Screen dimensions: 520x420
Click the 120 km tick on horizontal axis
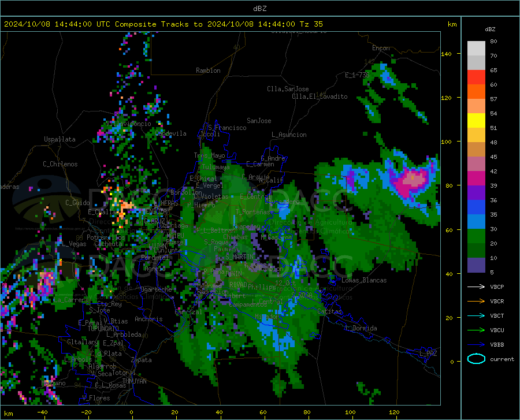[x=394, y=412]
